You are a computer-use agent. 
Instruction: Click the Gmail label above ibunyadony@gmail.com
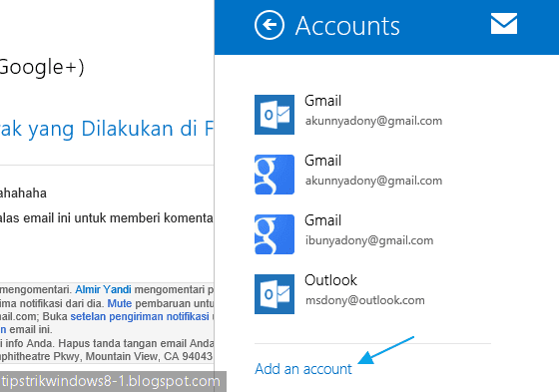click(322, 220)
